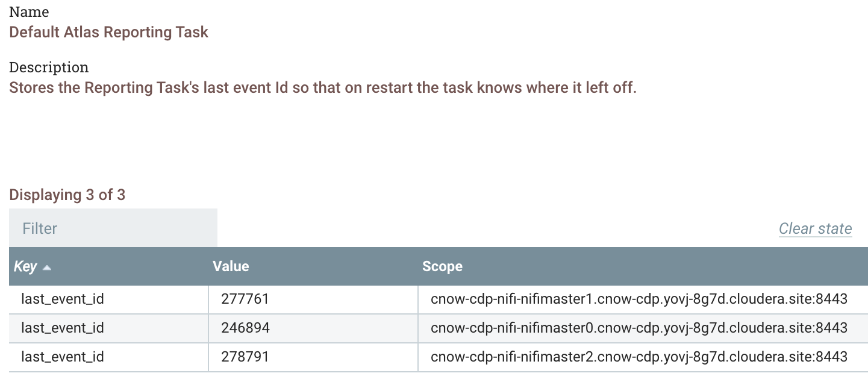This screenshot has height=376, width=868.
Task: Click the Clear state link
Action: click(815, 228)
